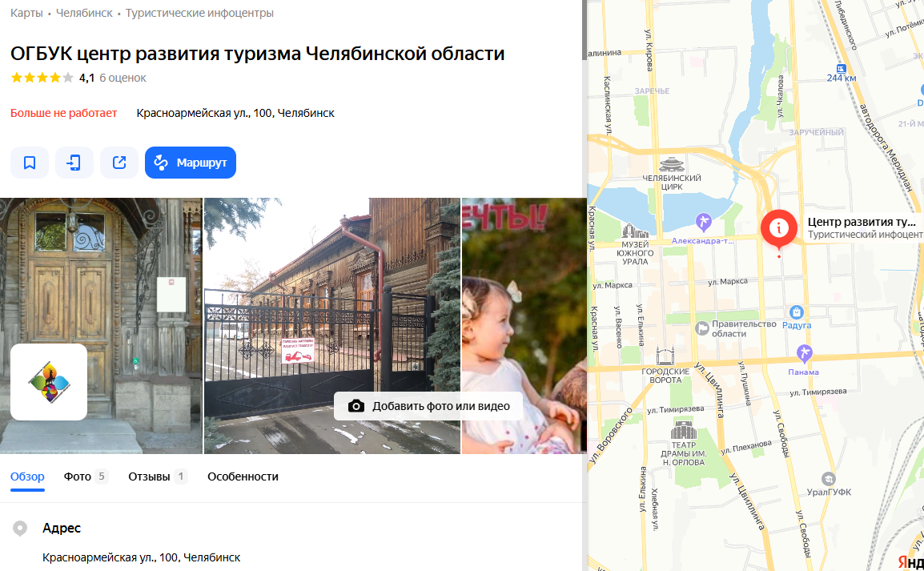Click the camera icon in add photo button
Screen dimensions: 924x571
click(356, 406)
